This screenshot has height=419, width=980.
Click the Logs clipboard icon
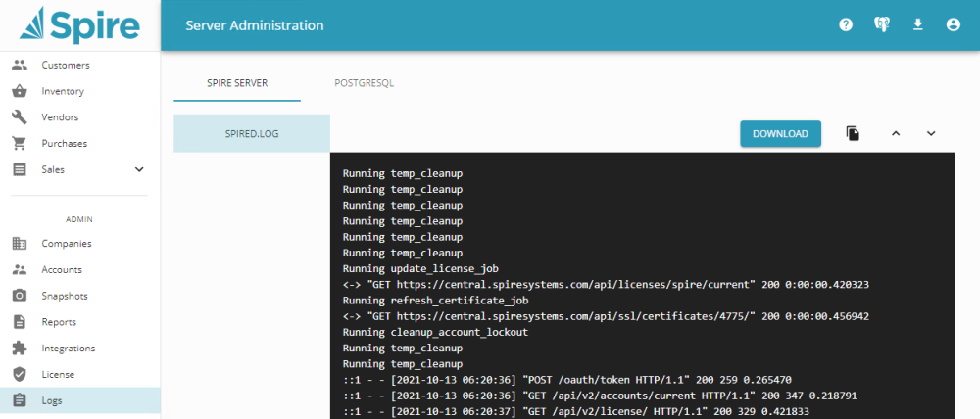click(x=20, y=401)
